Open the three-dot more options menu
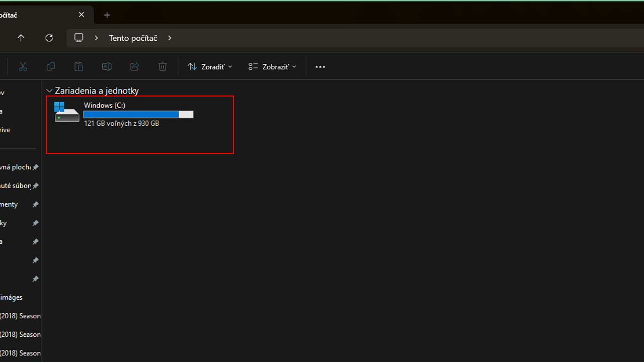 pos(320,66)
